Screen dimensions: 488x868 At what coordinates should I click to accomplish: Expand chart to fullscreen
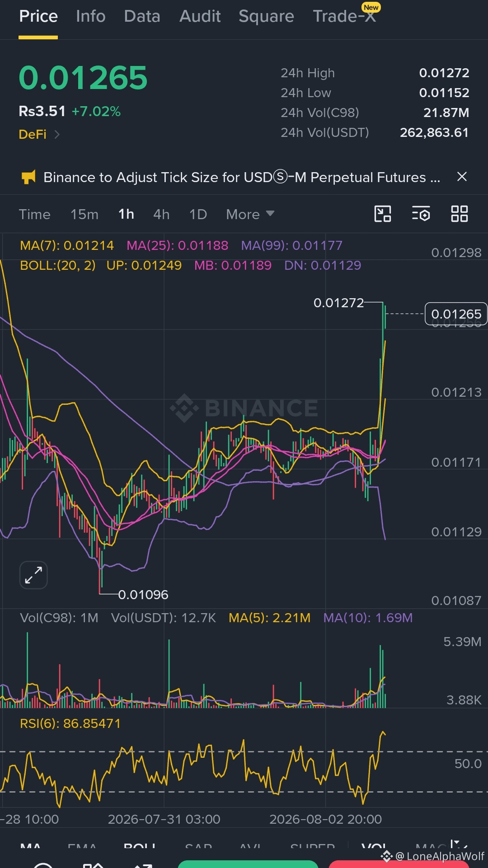pos(33,575)
